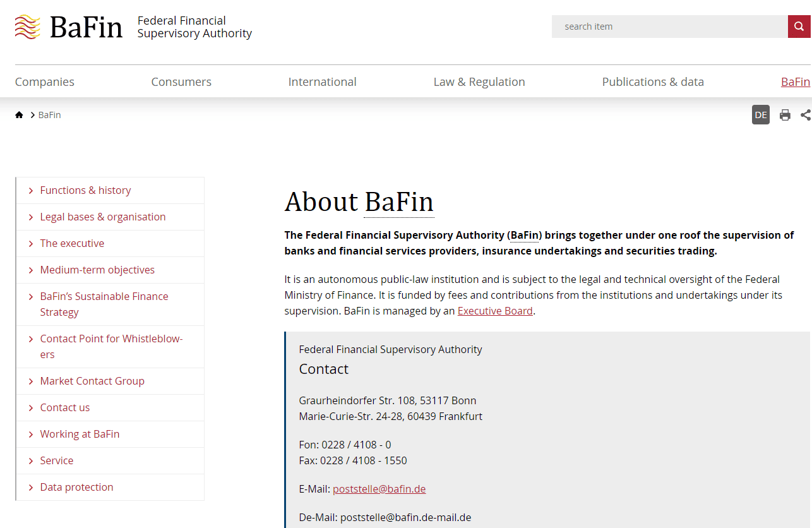Open Legal bases & organisation page

point(103,217)
